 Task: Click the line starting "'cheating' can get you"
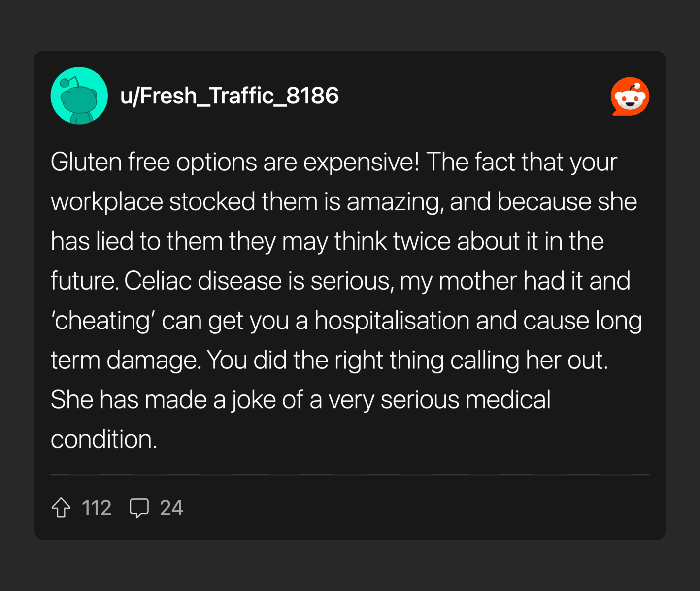click(346, 321)
